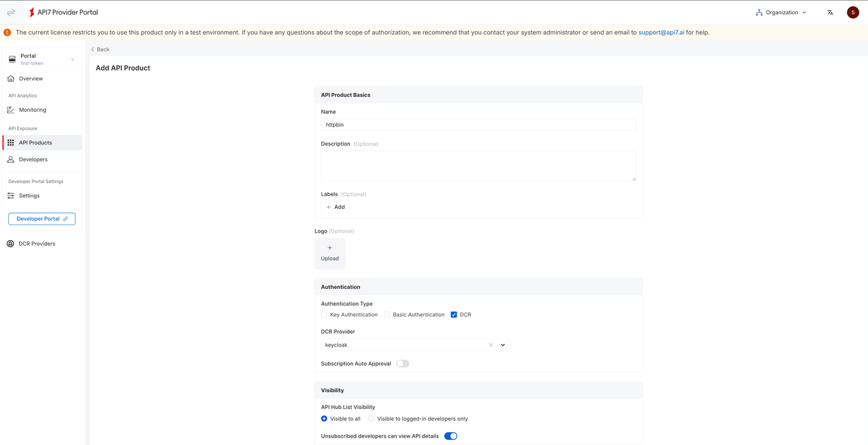Clear the keycloak provider selection
The height and width of the screenshot is (445, 868).
(490, 345)
